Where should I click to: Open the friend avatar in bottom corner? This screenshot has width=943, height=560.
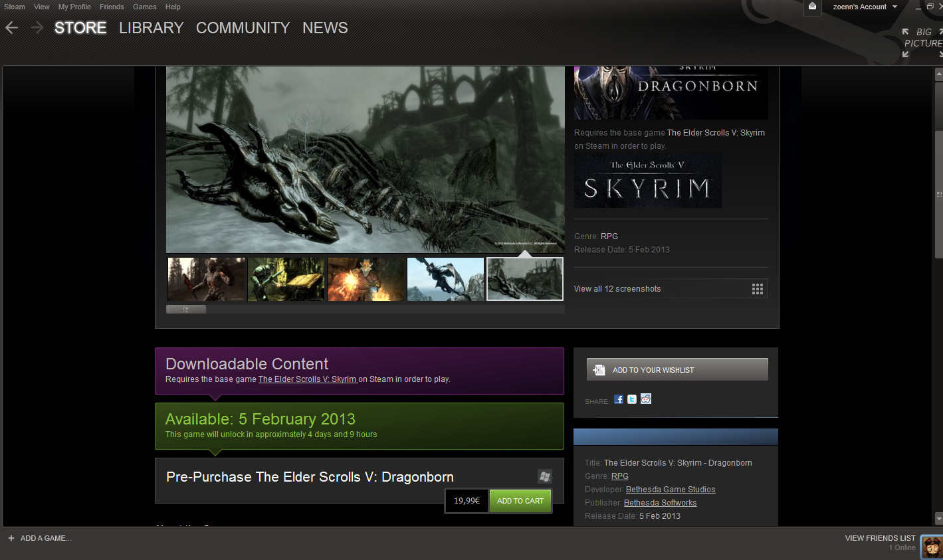click(932, 547)
